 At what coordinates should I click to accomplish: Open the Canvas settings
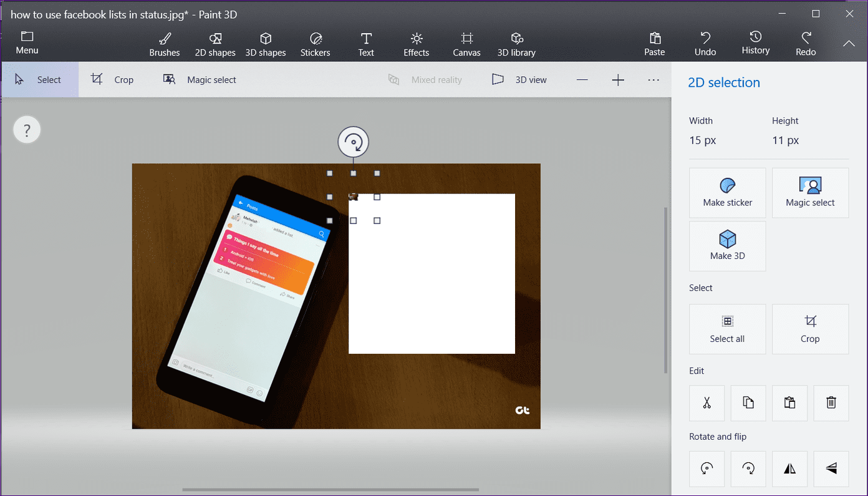(466, 44)
